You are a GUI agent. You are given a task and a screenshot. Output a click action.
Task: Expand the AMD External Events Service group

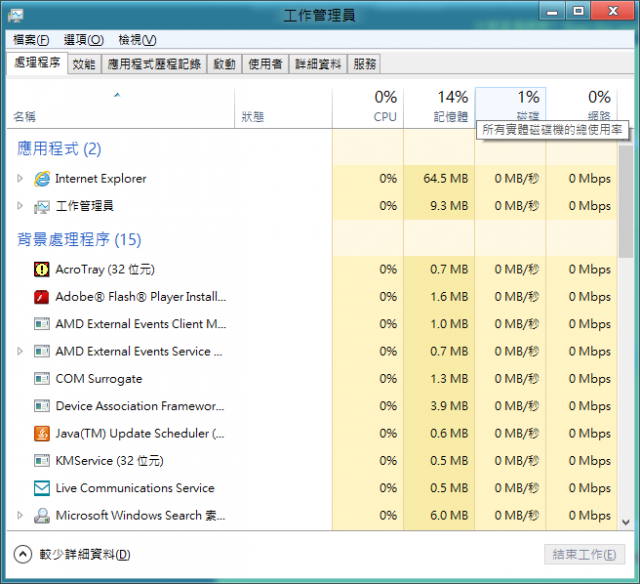pyautogui.click(x=20, y=351)
